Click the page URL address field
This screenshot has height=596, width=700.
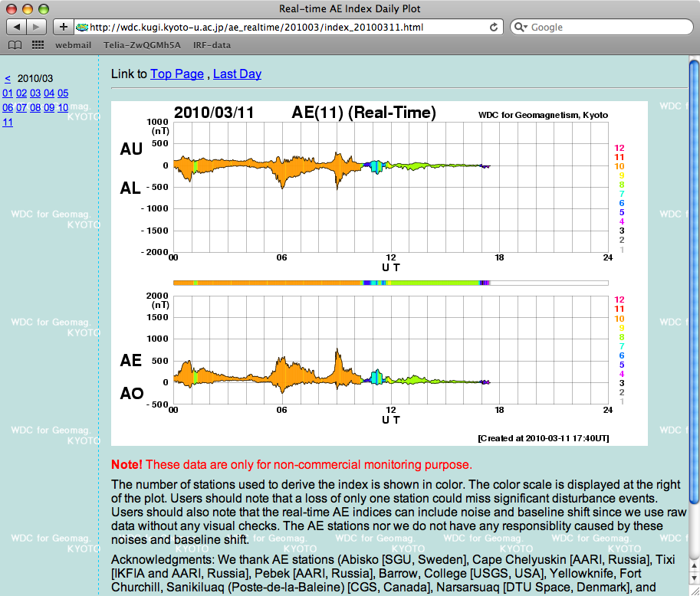[284, 28]
